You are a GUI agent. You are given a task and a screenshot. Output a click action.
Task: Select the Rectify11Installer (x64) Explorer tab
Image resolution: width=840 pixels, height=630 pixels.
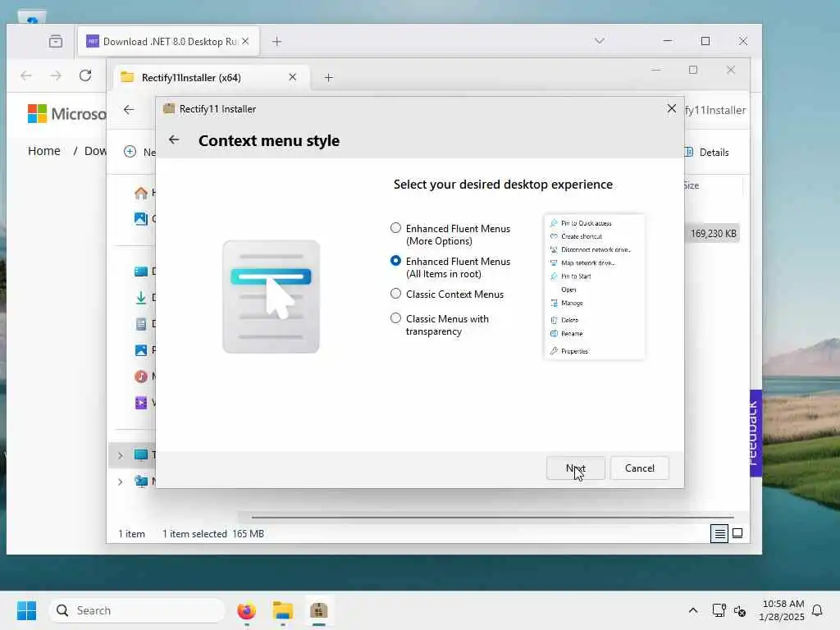pos(212,78)
